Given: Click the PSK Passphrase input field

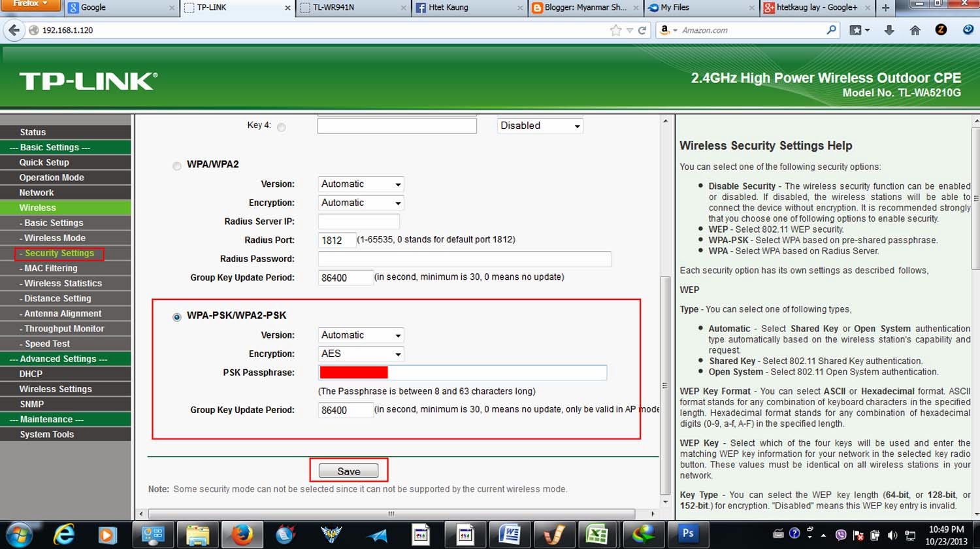Looking at the screenshot, I should click(463, 373).
